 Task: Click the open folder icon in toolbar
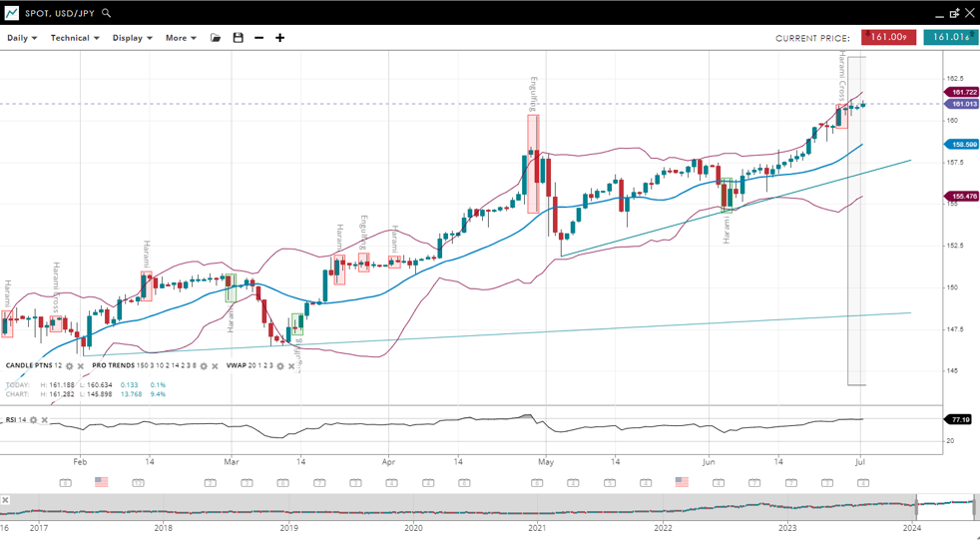pos(216,38)
